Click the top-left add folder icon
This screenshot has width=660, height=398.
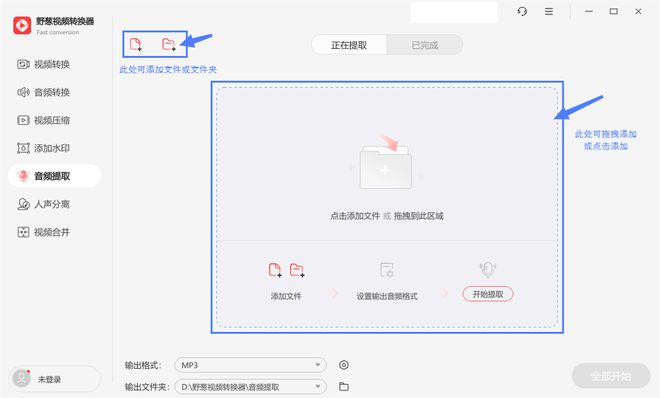click(169, 44)
